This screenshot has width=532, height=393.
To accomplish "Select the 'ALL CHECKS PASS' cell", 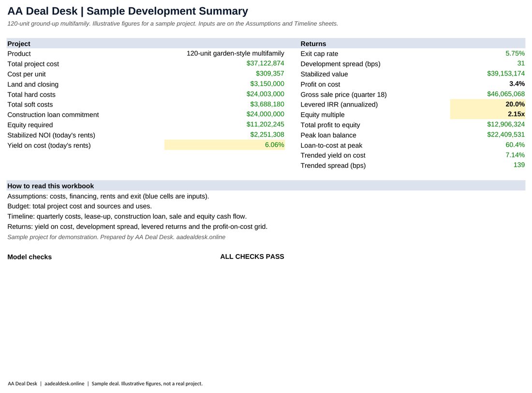I will click(252, 257).
